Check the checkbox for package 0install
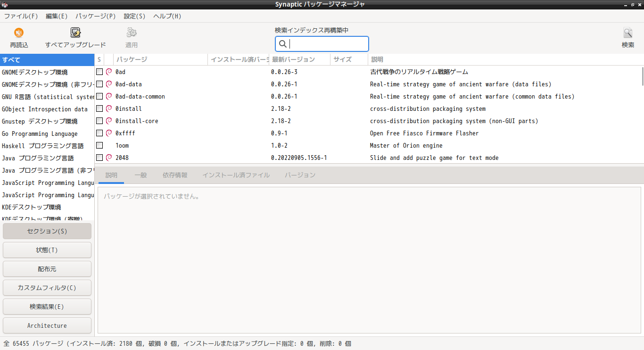The height and width of the screenshot is (350, 644). (99, 108)
